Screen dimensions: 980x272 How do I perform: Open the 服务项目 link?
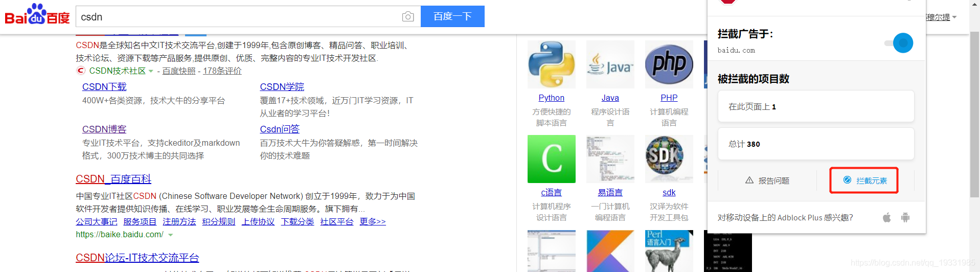(x=140, y=221)
